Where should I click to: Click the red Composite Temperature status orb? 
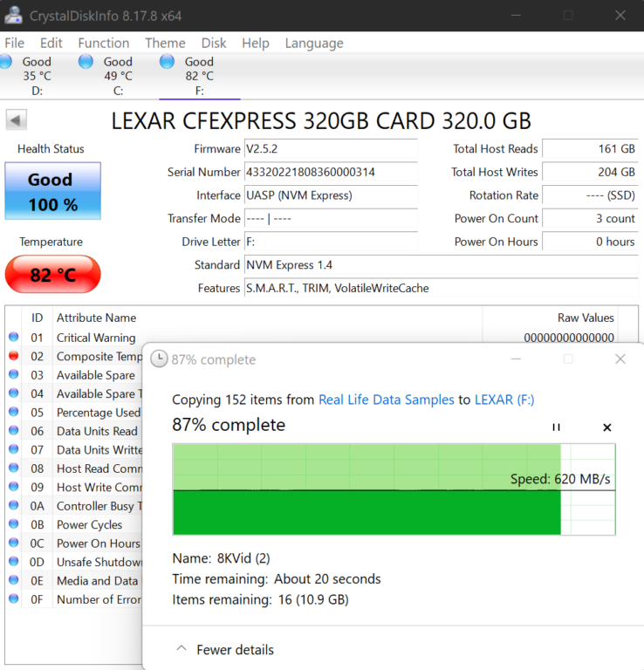click(14, 356)
